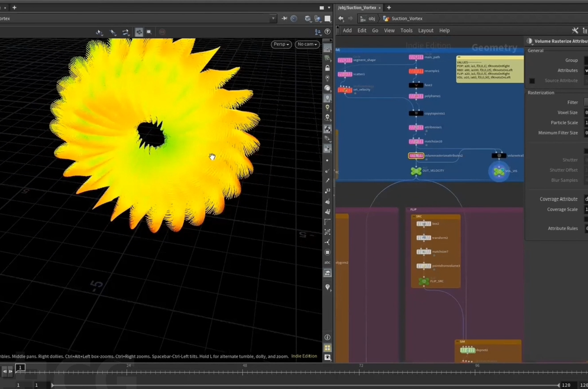Click the info icon in viewport sidebar
The width and height of the screenshot is (588, 389).
[327, 337]
